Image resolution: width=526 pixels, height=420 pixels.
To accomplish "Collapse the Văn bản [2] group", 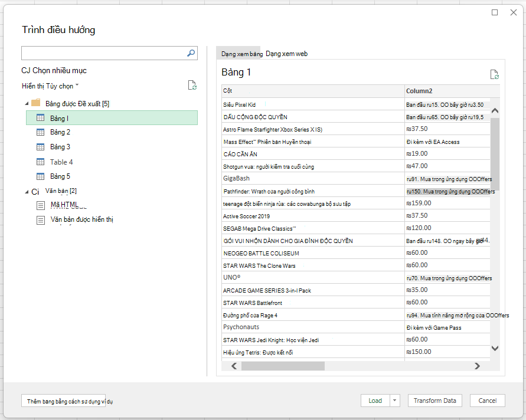I will pyautogui.click(x=27, y=192).
